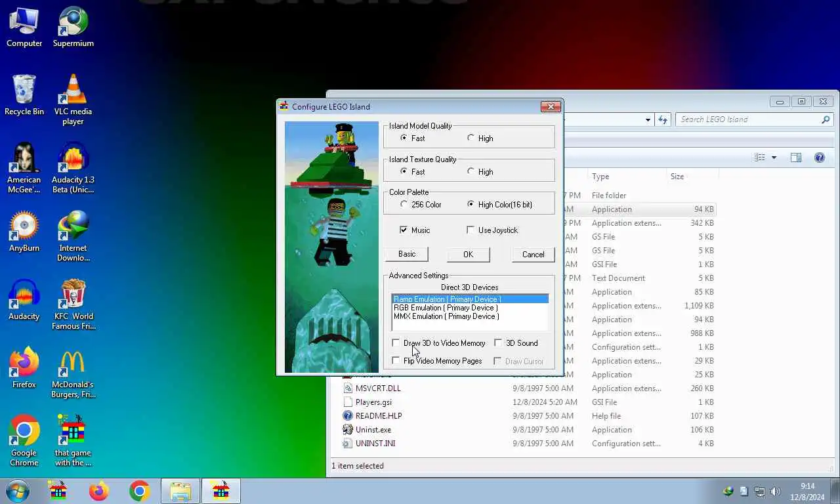Open the Computer desktop icon
840x504 pixels.
[24, 28]
